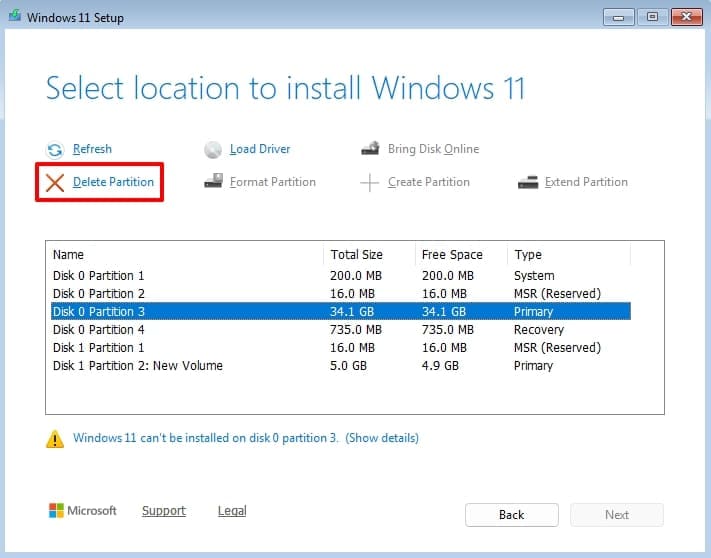This screenshot has width=711, height=558.
Task: Open the Load Driver link
Action: click(260, 149)
